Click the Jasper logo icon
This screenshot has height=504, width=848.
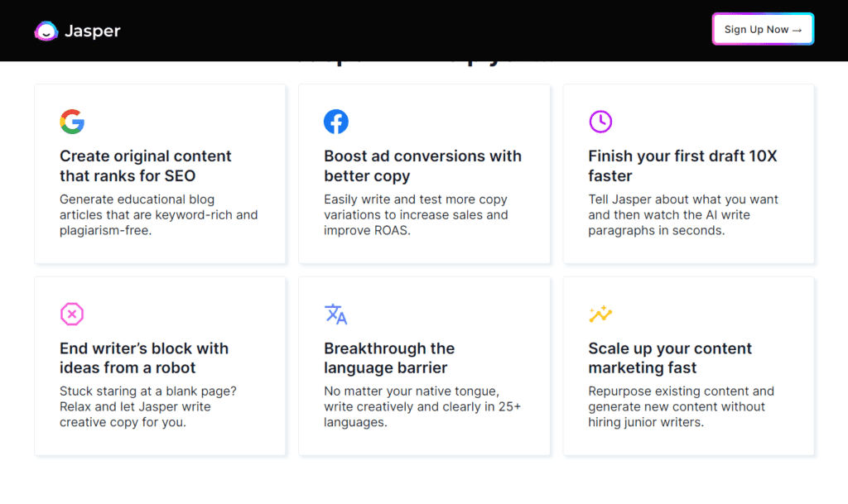click(46, 31)
